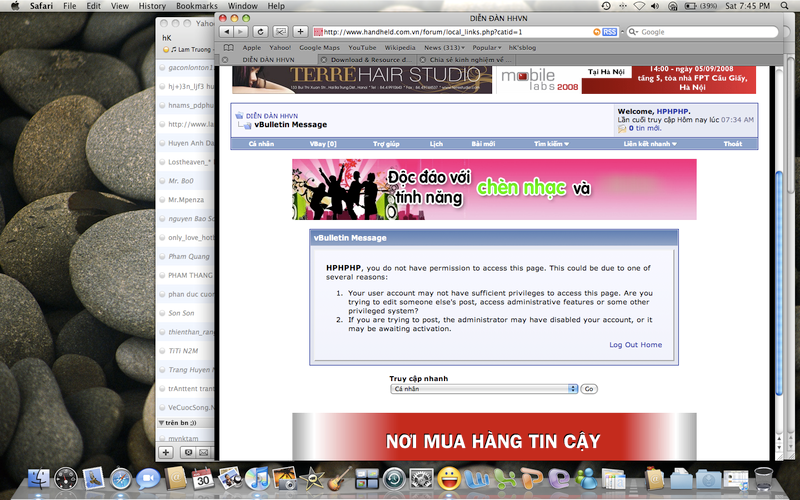Click the volume icon in the menu bar

point(656,6)
